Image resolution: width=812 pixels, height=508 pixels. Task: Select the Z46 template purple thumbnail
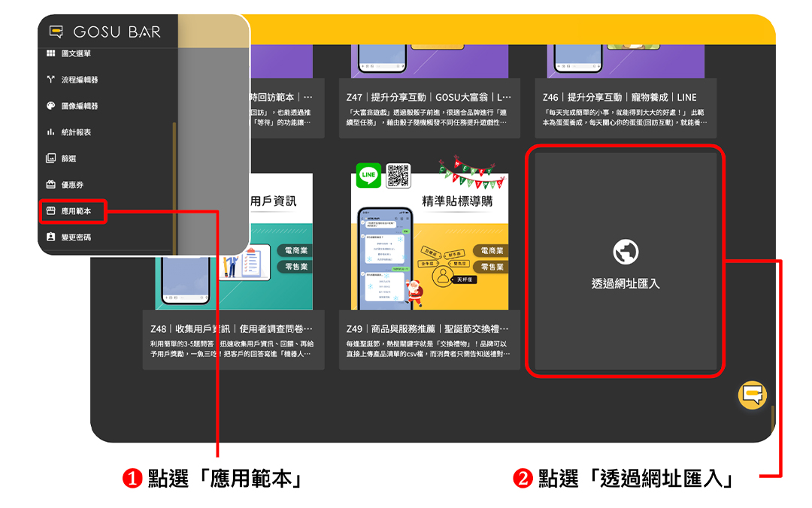[626, 61]
